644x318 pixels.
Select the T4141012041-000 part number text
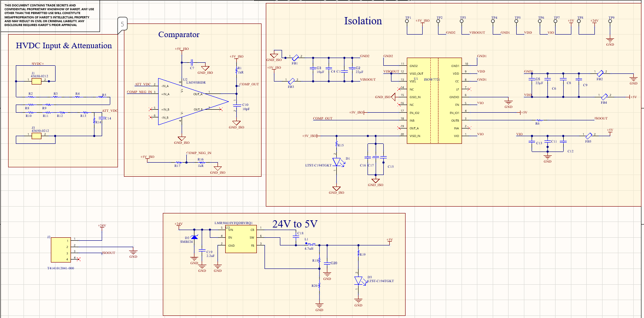61,269
